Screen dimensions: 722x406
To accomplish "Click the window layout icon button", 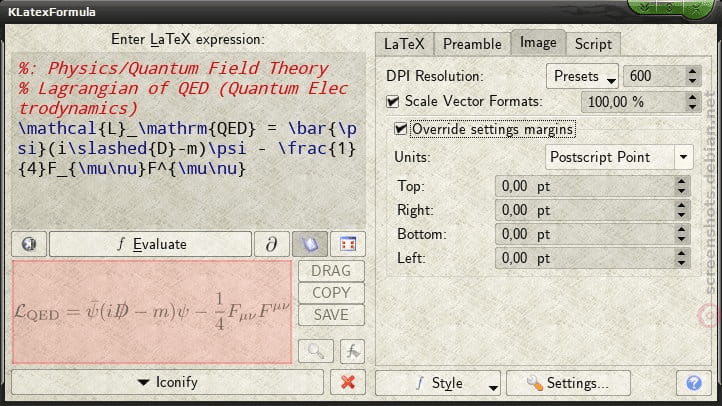I will tap(348, 244).
